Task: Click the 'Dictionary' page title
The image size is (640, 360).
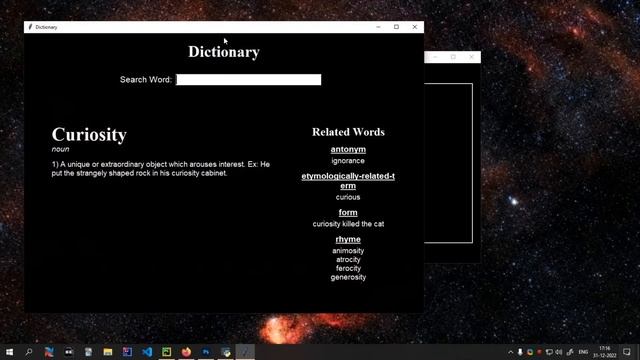Action: point(224,52)
